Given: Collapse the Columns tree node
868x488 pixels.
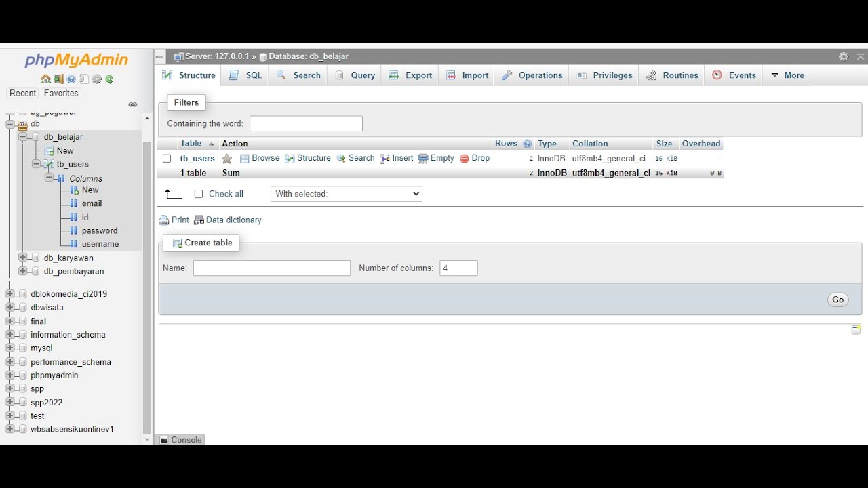Looking at the screenshot, I should pyautogui.click(x=49, y=178).
